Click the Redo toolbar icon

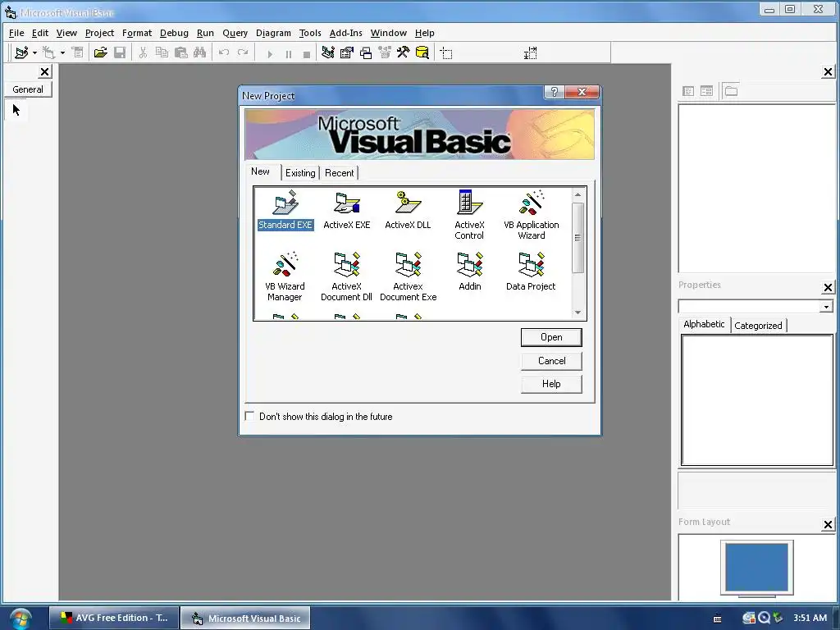pyautogui.click(x=243, y=52)
